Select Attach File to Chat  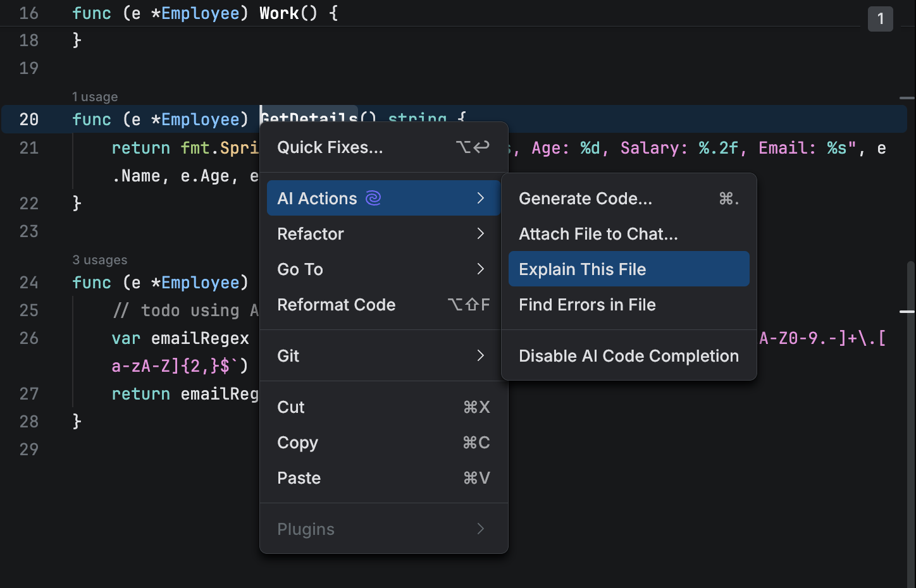click(x=598, y=233)
